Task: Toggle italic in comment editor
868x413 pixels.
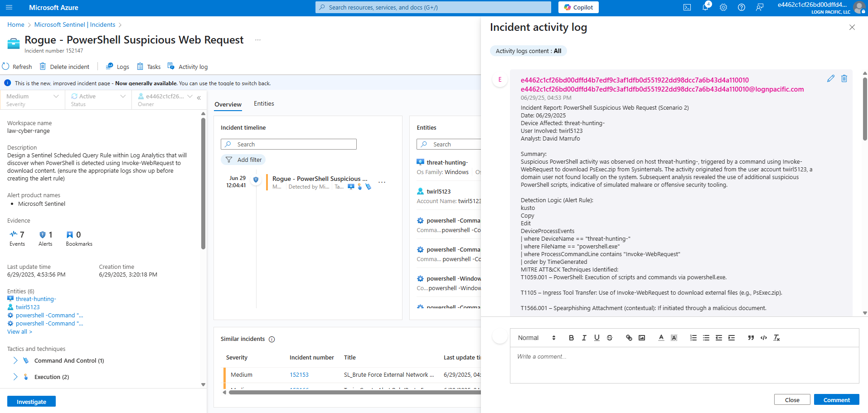Action: point(584,338)
